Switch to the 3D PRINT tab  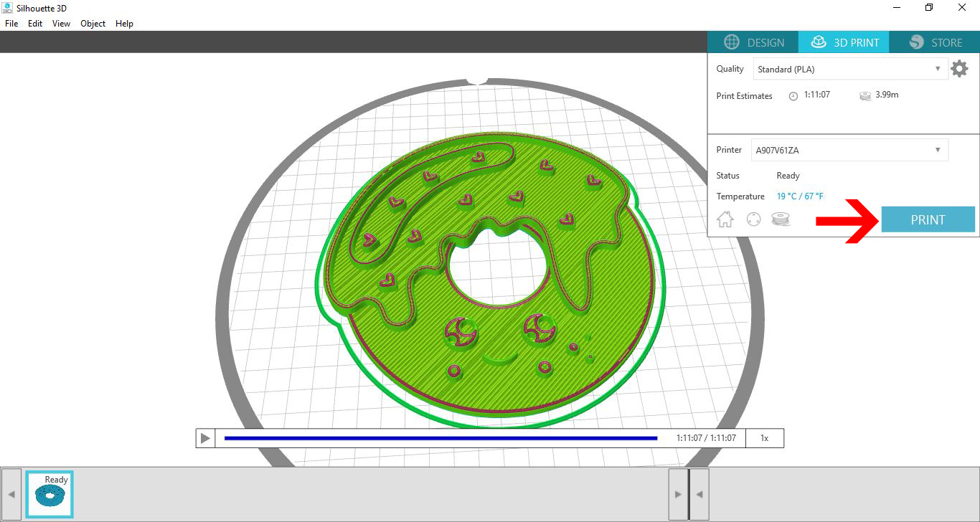844,42
